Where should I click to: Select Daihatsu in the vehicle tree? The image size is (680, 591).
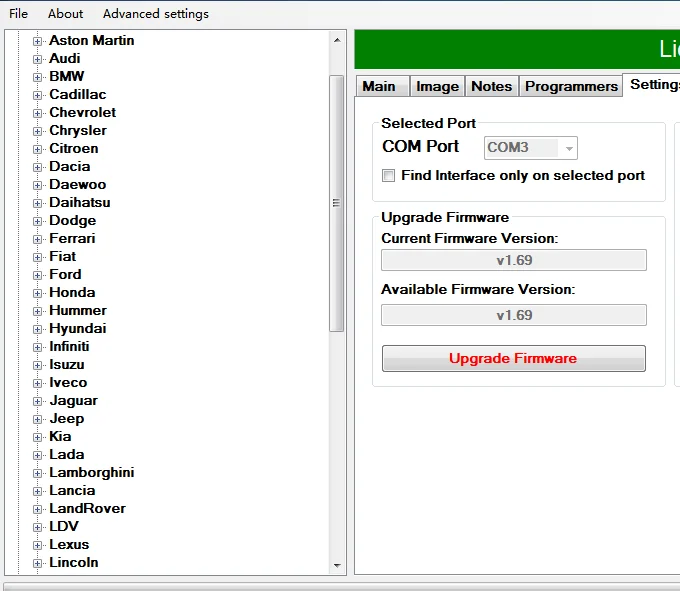click(x=80, y=202)
